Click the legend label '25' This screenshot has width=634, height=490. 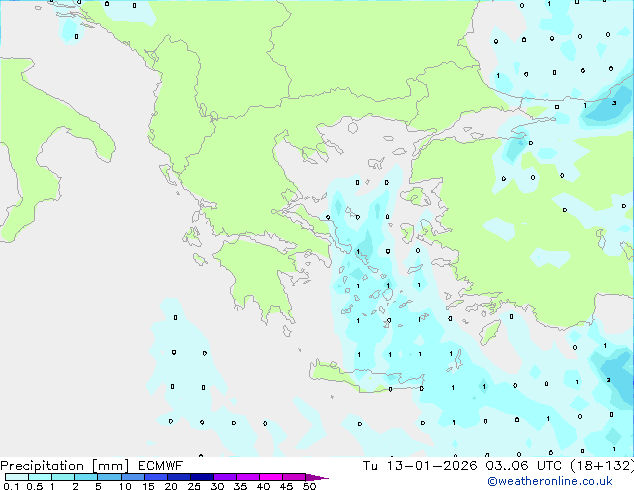pos(194,486)
